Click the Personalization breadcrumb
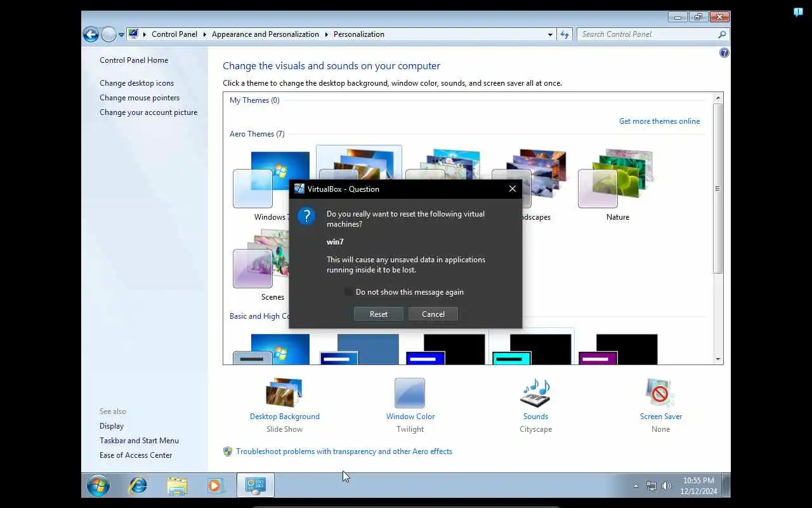This screenshot has height=508, width=812. pyautogui.click(x=359, y=34)
